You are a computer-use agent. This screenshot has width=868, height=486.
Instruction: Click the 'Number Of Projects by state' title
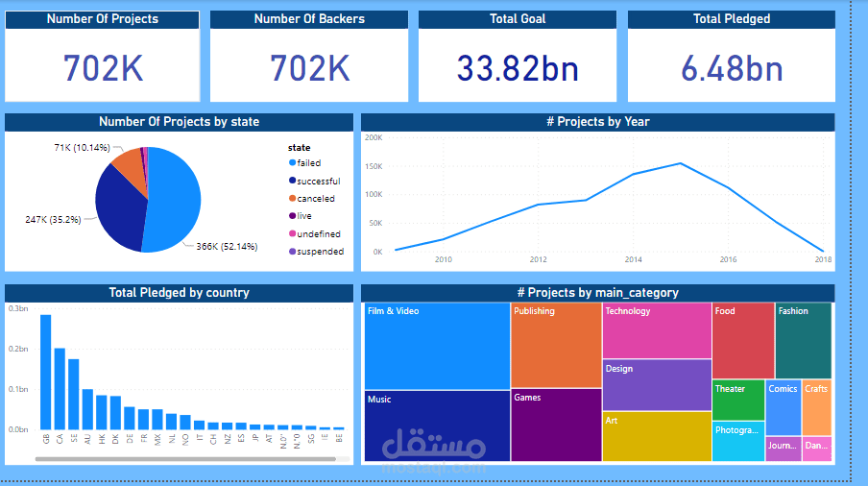(179, 122)
